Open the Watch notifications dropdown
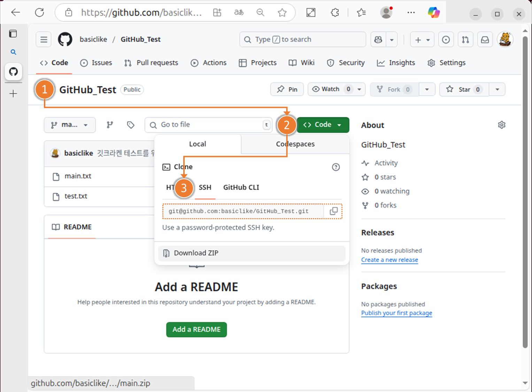 tap(337, 90)
